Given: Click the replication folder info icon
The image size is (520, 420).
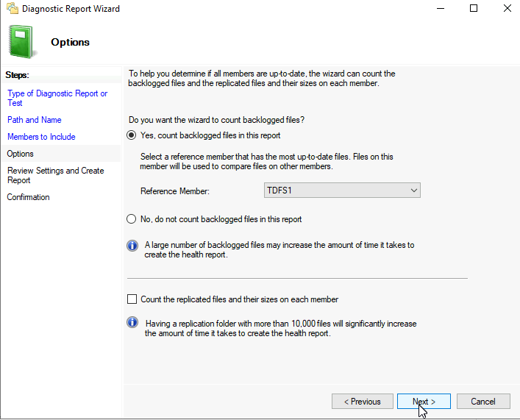Looking at the screenshot, I should 132,322.
